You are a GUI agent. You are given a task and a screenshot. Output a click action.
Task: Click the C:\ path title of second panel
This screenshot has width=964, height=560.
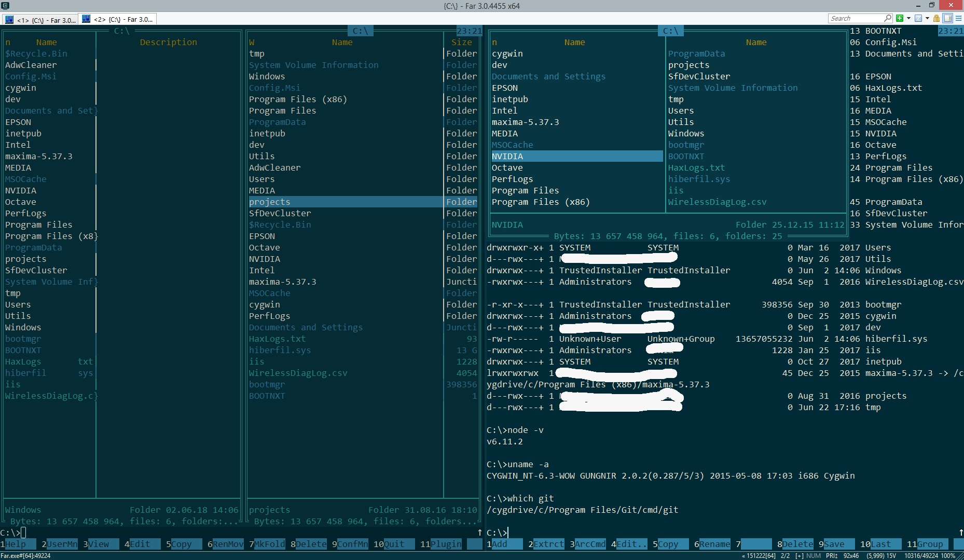coord(361,31)
